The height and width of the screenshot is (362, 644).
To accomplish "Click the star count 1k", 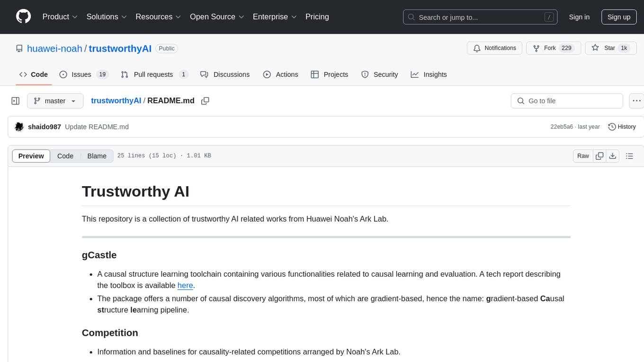I will 624,48.
